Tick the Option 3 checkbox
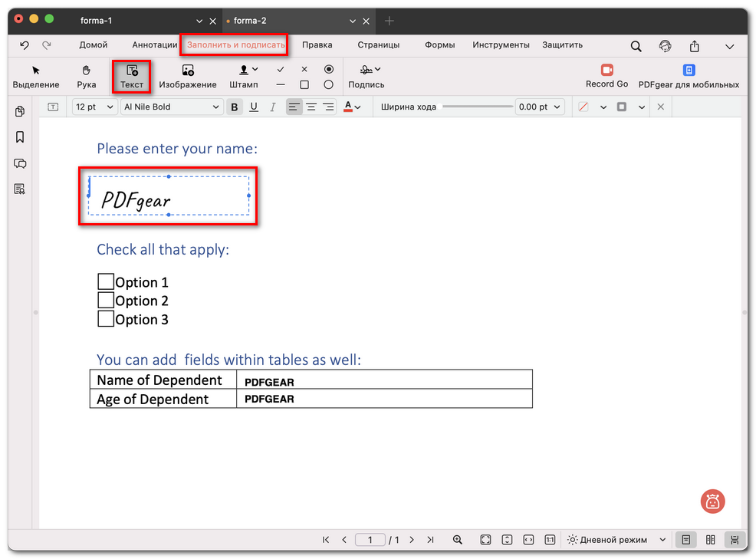 [106, 318]
